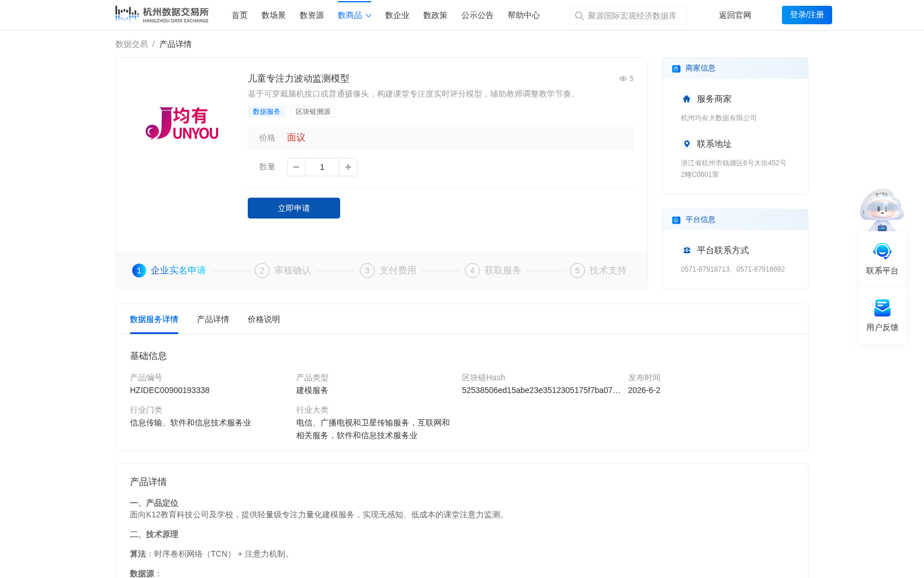Viewport: 924px width, 578px height.
Task: Open 数企业 navigation item
Action: point(397,16)
